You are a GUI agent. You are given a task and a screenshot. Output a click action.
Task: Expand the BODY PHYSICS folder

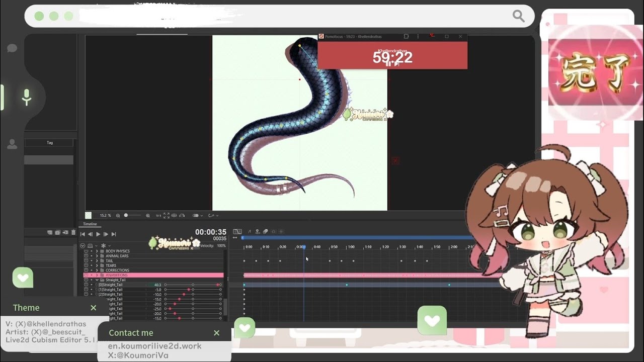click(x=97, y=251)
